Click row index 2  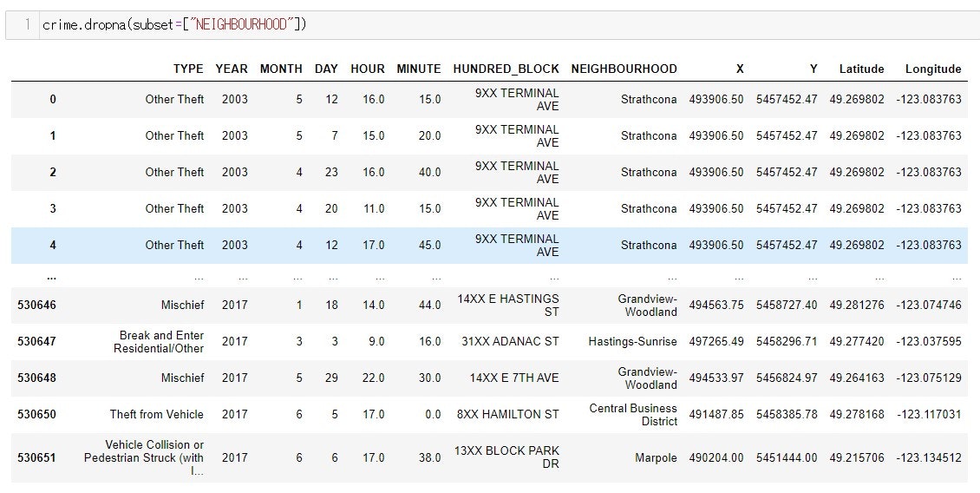53,172
